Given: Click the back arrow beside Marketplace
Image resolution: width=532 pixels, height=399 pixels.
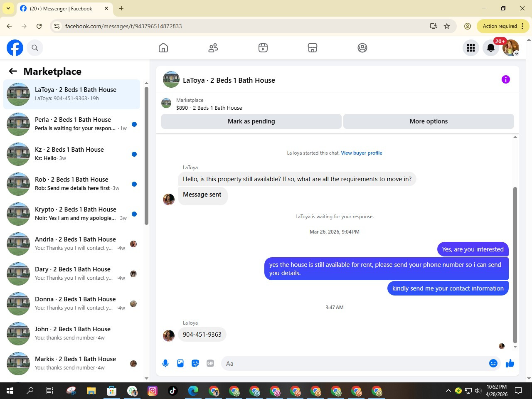Looking at the screenshot, I should (13, 71).
